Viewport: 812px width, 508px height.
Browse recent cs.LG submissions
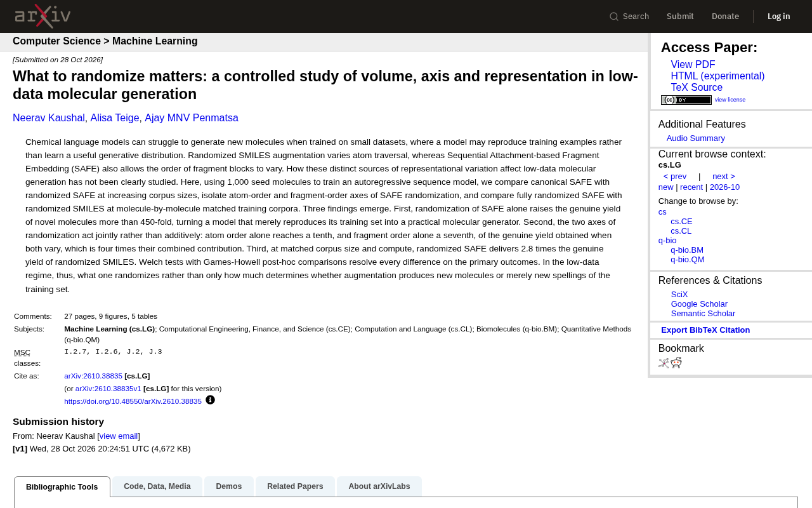pos(691,187)
